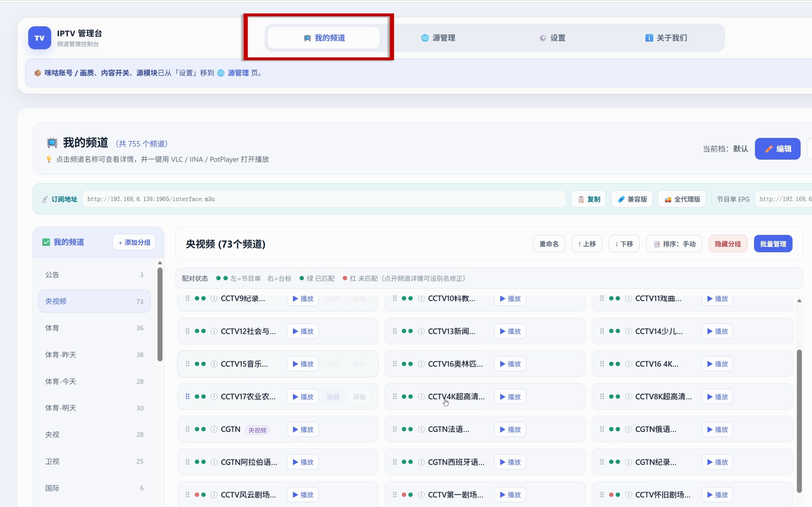812x507 pixels.
Task: Play the CGTN西班牙语 channel
Action: [x=510, y=462]
